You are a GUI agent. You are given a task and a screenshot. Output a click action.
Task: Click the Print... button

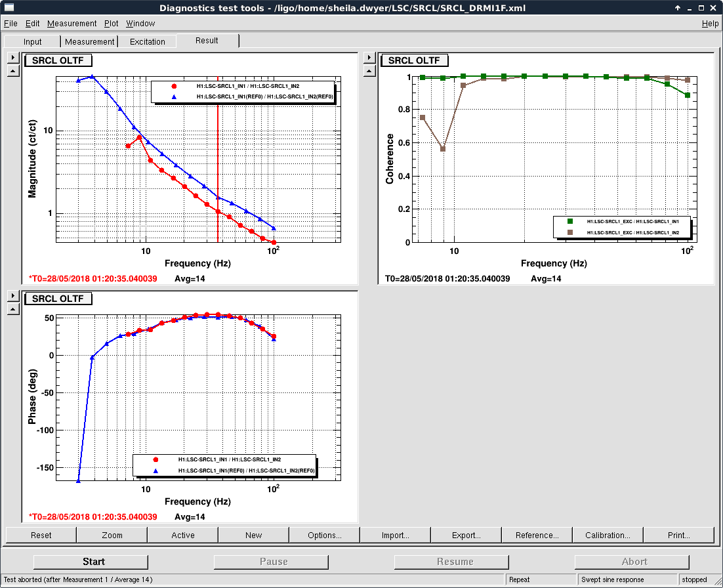point(678,535)
